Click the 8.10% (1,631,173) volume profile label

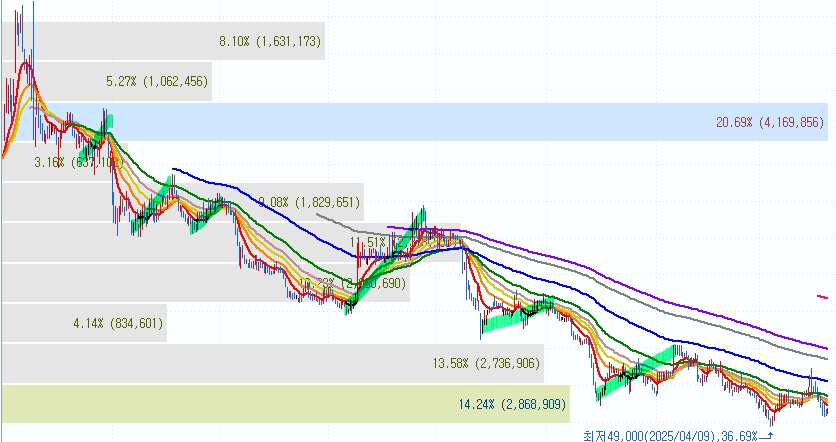click(x=270, y=41)
